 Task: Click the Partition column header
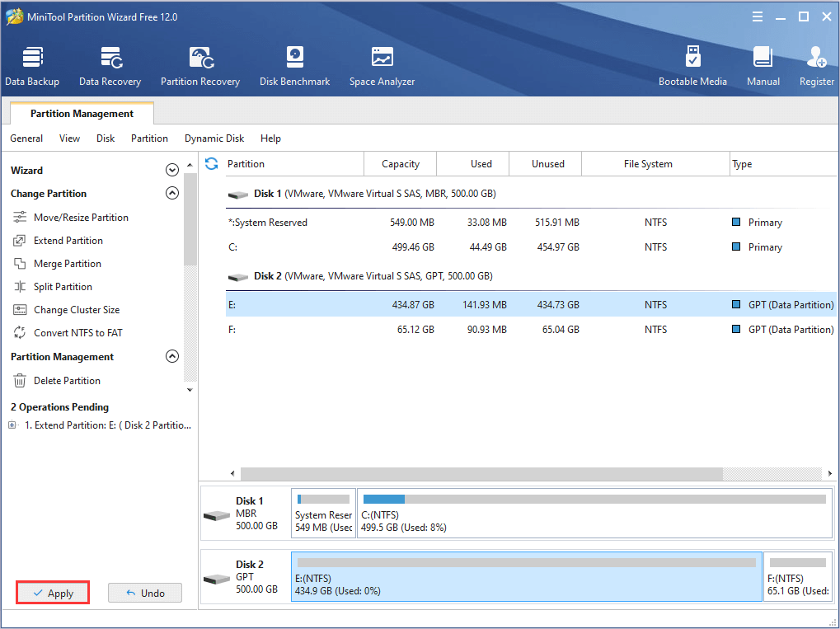point(294,163)
